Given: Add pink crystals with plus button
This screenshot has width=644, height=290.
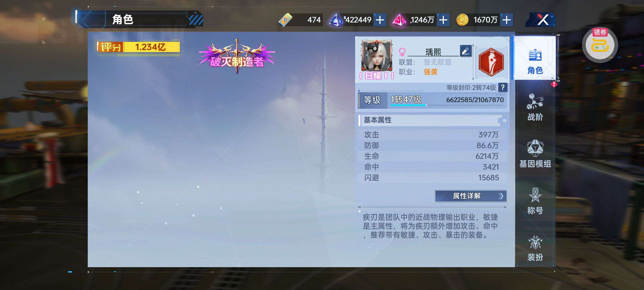Looking at the screenshot, I should point(443,20).
